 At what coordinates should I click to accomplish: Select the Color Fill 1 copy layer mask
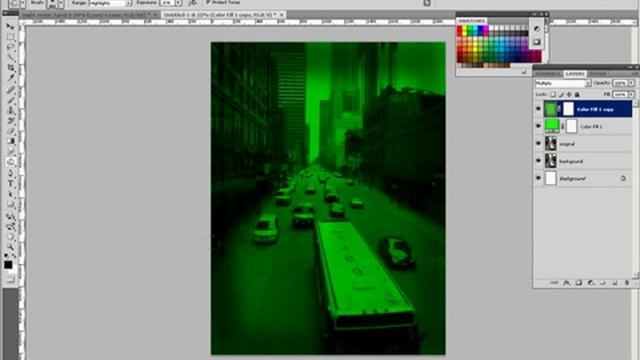point(568,109)
